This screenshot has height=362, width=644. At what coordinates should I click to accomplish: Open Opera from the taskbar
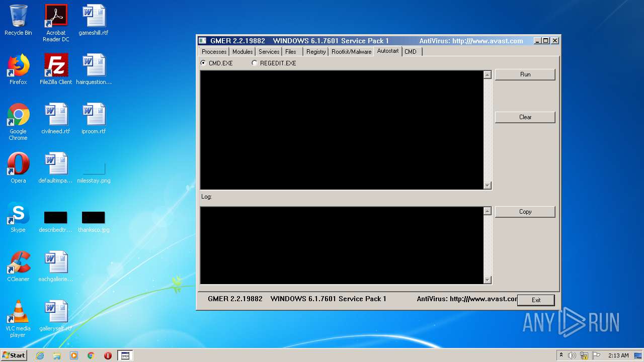coord(108,355)
